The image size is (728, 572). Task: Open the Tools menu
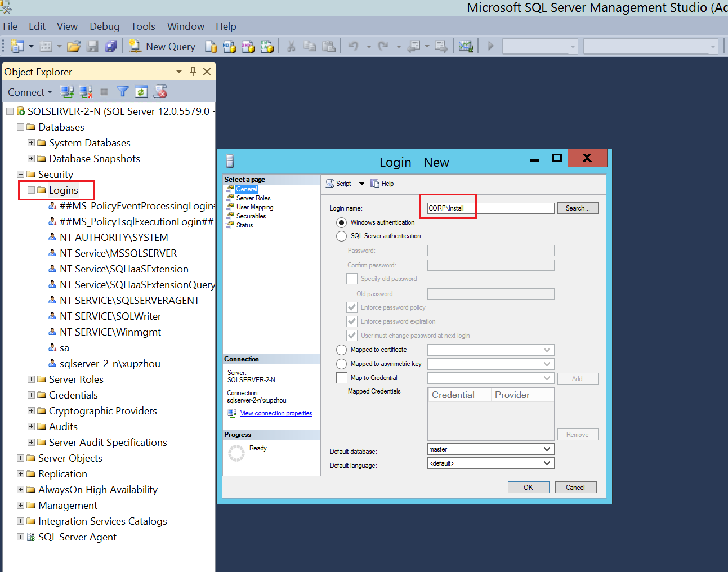pos(143,26)
